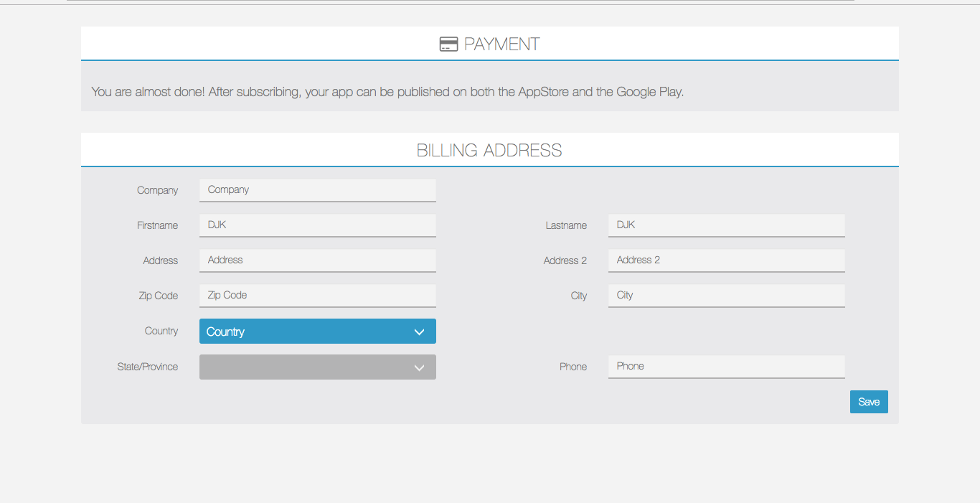Focus the Address 2 input field

[727, 260]
